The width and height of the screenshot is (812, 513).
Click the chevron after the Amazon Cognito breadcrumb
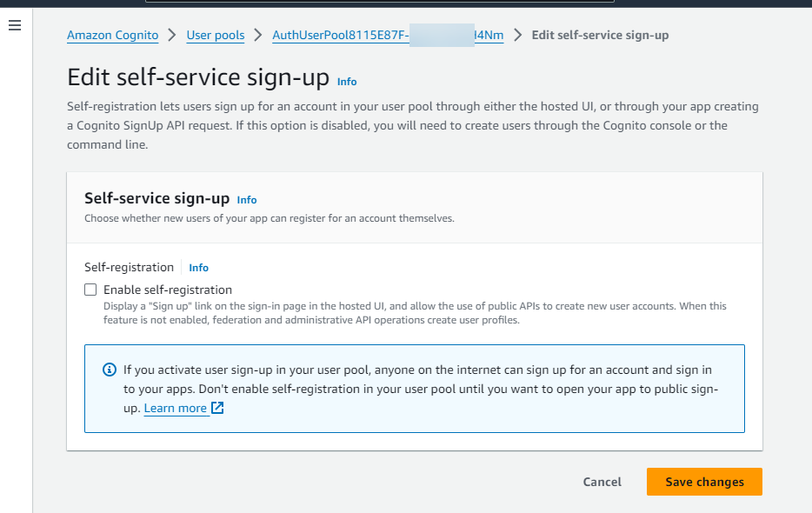(x=173, y=35)
